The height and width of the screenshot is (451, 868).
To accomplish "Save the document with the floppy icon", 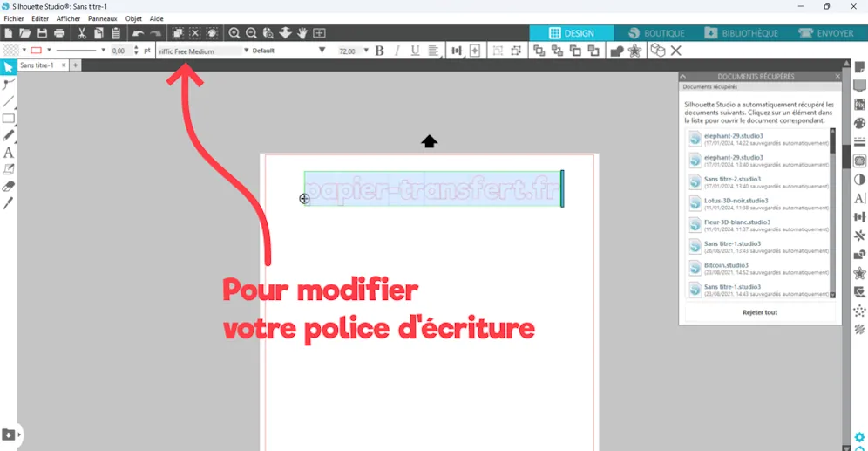I will (42, 33).
